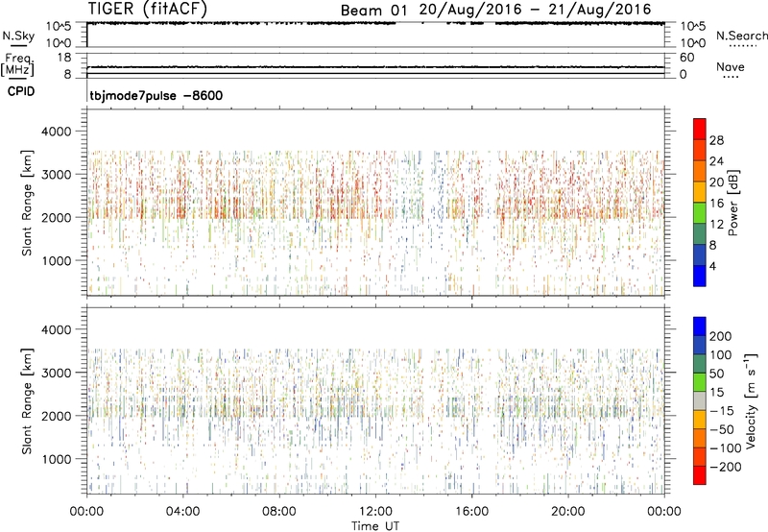Click the "Velocity [m s-1]" colorbar title
Screen dimensions: 768x532
tap(750, 400)
